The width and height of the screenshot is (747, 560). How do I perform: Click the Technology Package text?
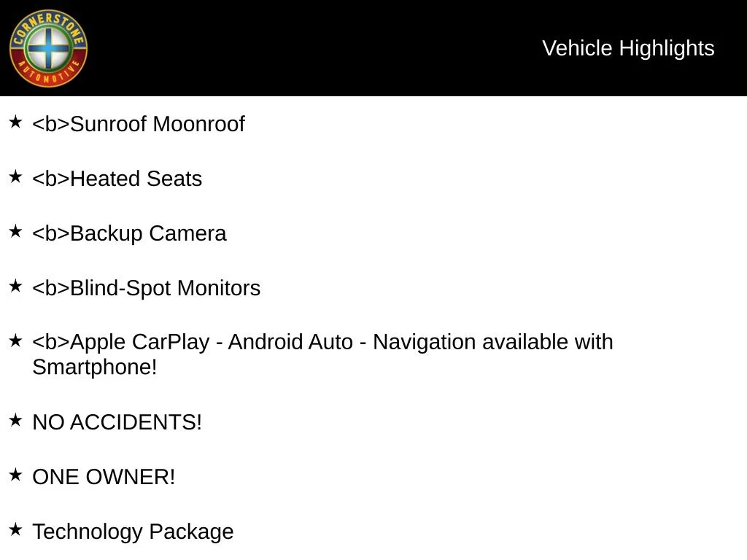133,532
